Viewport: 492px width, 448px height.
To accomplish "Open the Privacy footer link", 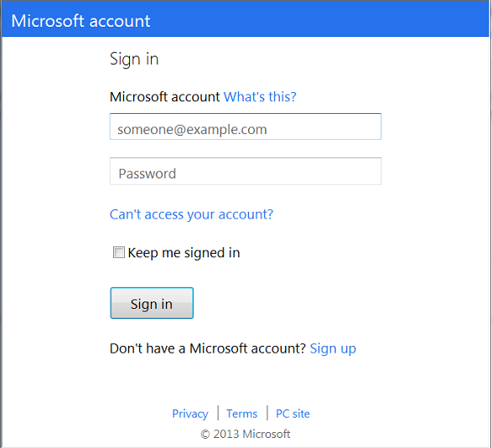I will pyautogui.click(x=189, y=414).
